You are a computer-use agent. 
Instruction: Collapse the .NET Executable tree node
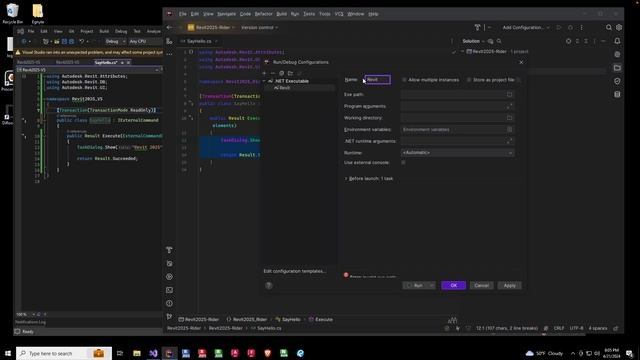point(264,81)
